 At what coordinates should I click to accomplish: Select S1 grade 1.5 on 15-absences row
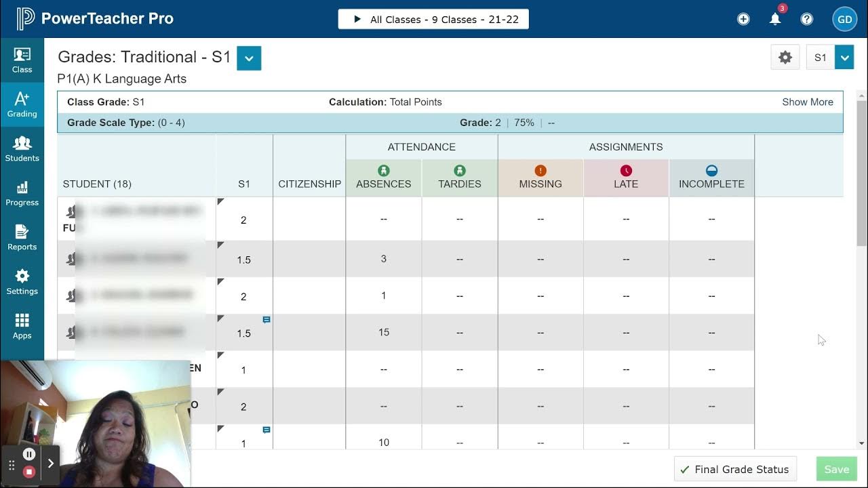point(244,333)
